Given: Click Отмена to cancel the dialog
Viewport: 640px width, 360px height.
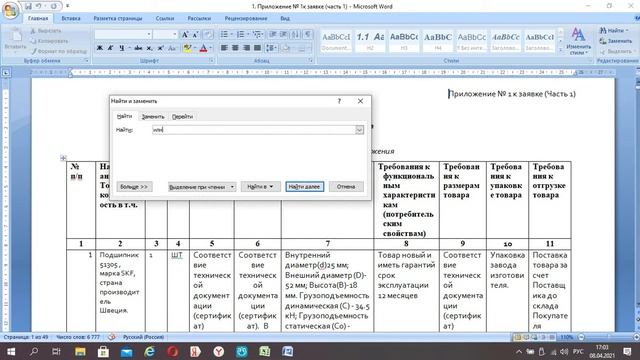Looking at the screenshot, I should (346, 187).
